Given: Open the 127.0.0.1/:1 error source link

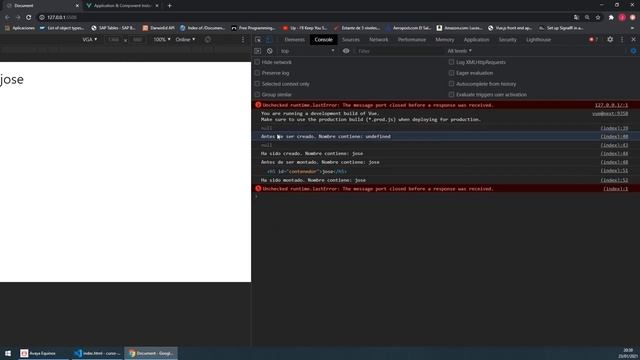Looking at the screenshot, I should pyautogui.click(x=611, y=105).
